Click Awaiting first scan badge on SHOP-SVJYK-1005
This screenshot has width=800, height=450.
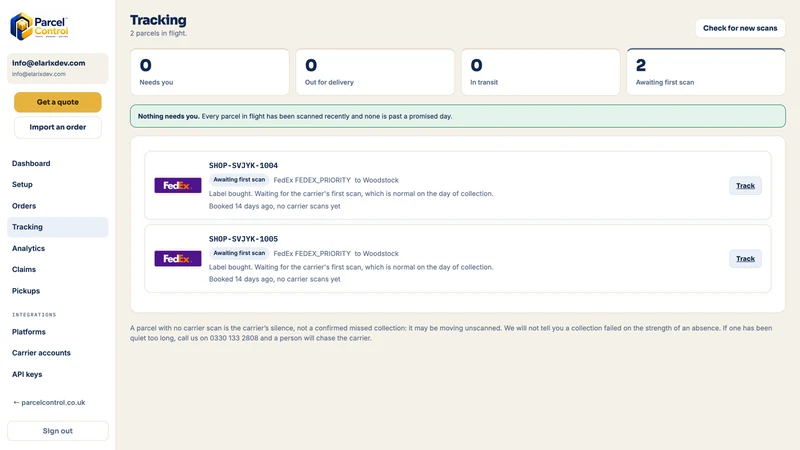(x=239, y=253)
